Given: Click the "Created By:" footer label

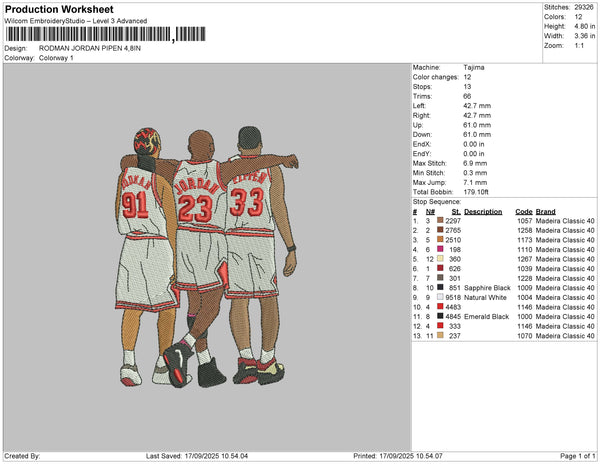Looking at the screenshot, I should click(x=22, y=456).
